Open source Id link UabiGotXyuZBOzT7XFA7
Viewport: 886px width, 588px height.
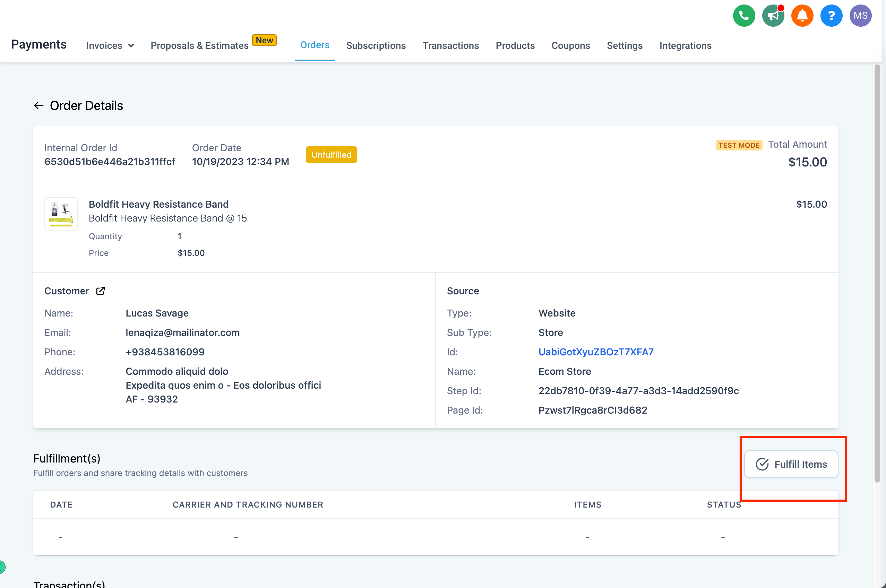pos(596,352)
